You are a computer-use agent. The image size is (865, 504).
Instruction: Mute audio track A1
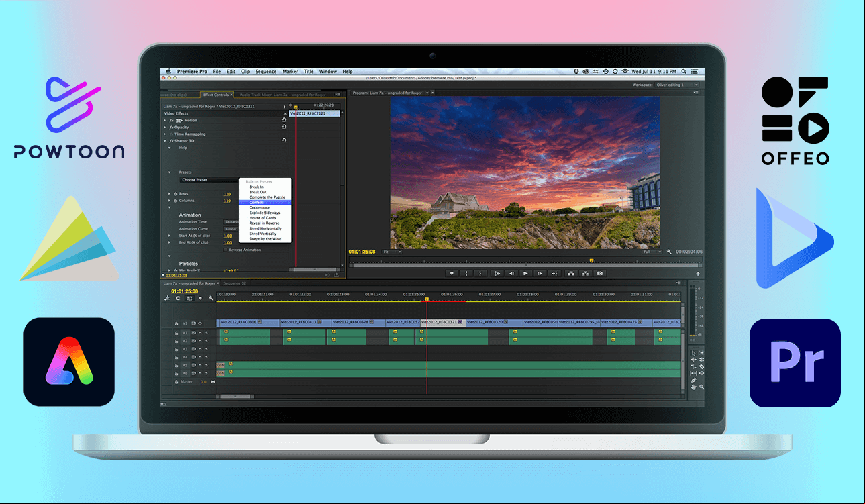200,332
